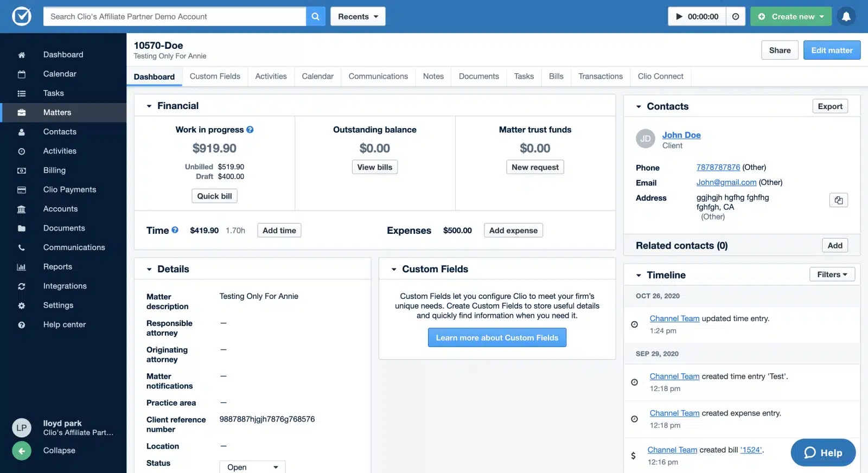Click the Work in progress help icon
868x473 pixels.
click(250, 130)
